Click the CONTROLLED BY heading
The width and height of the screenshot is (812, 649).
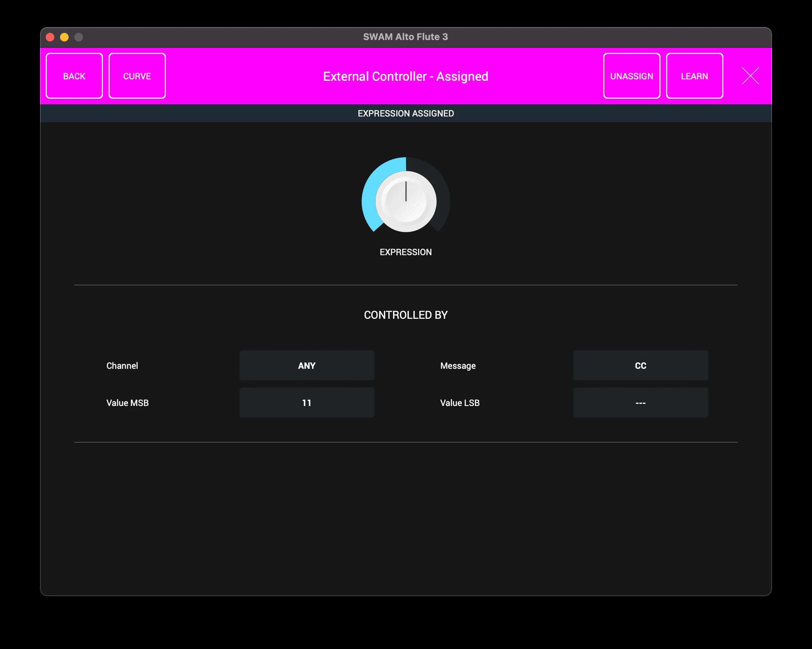(406, 315)
